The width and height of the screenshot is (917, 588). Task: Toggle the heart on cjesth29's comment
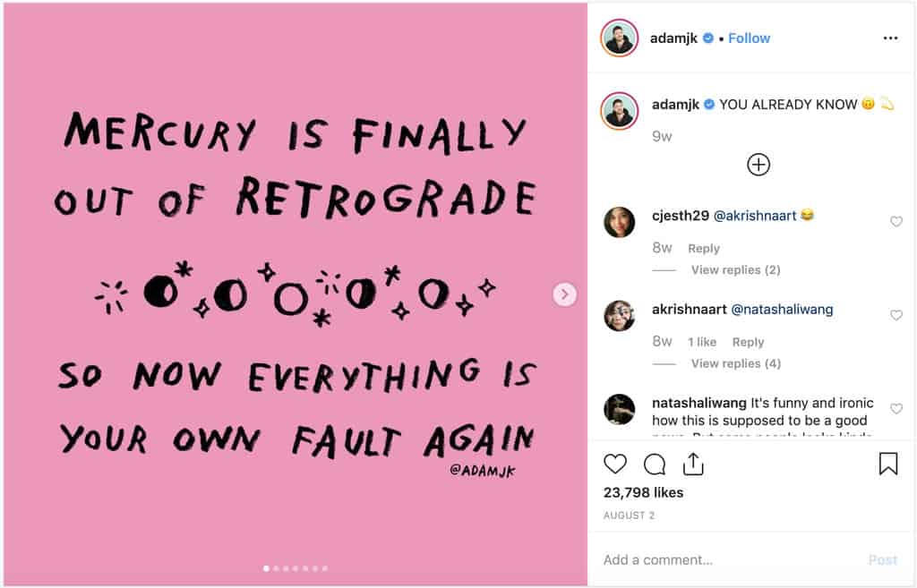coord(896,221)
